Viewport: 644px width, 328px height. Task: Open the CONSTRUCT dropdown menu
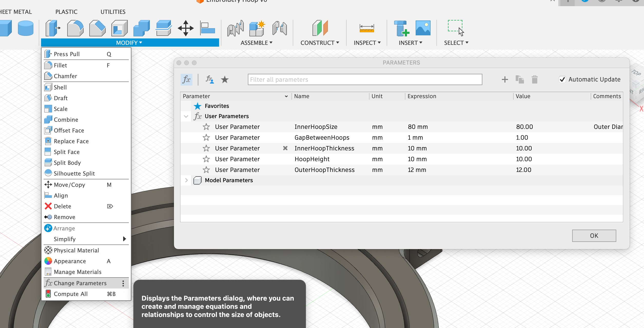(320, 43)
